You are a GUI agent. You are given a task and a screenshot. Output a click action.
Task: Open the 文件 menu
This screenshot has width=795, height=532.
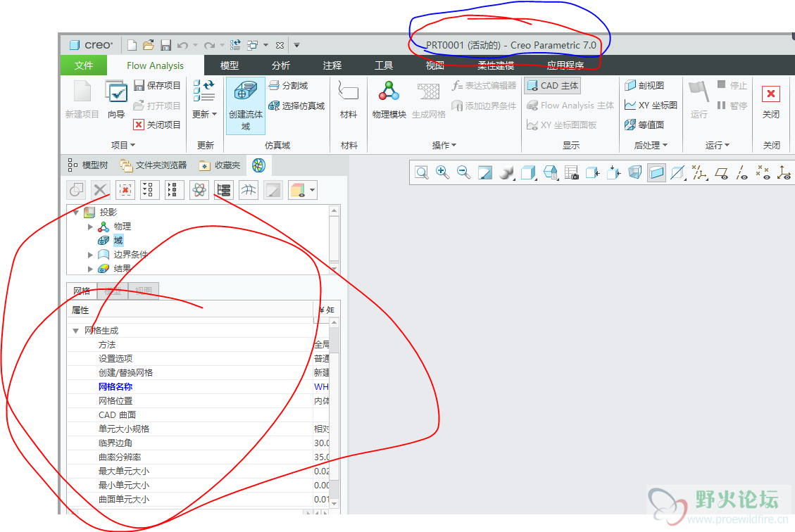pyautogui.click(x=84, y=65)
